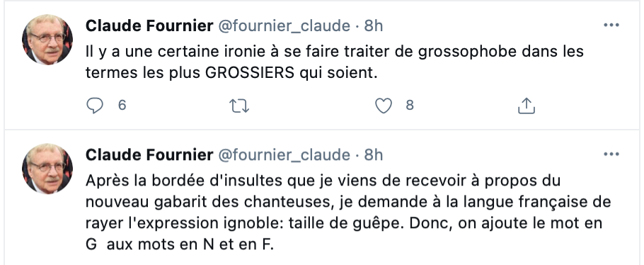The width and height of the screenshot is (644, 265).
Task: Open the 8h timestamp of the first tweet
Action: [x=374, y=26]
